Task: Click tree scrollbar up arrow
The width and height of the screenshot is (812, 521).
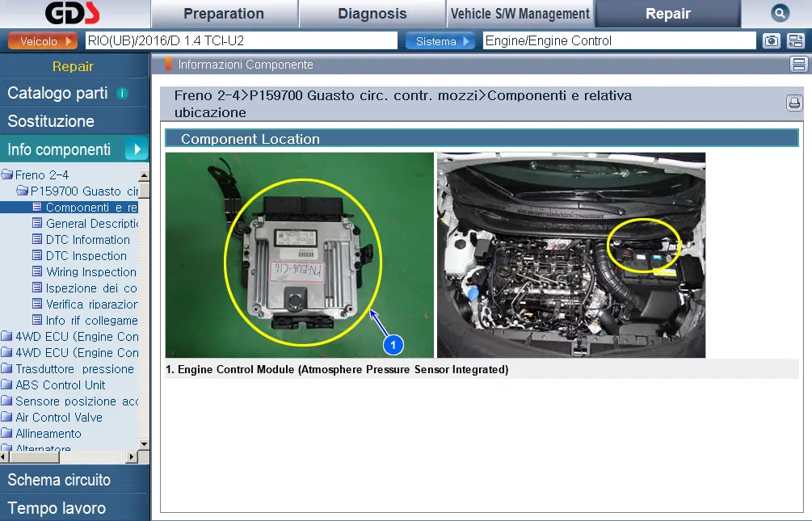Action: 144,175
